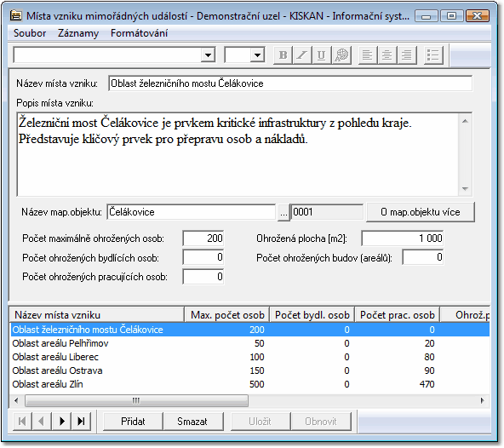
Task: Sort by Počet prac. osob column header
Action: click(398, 315)
